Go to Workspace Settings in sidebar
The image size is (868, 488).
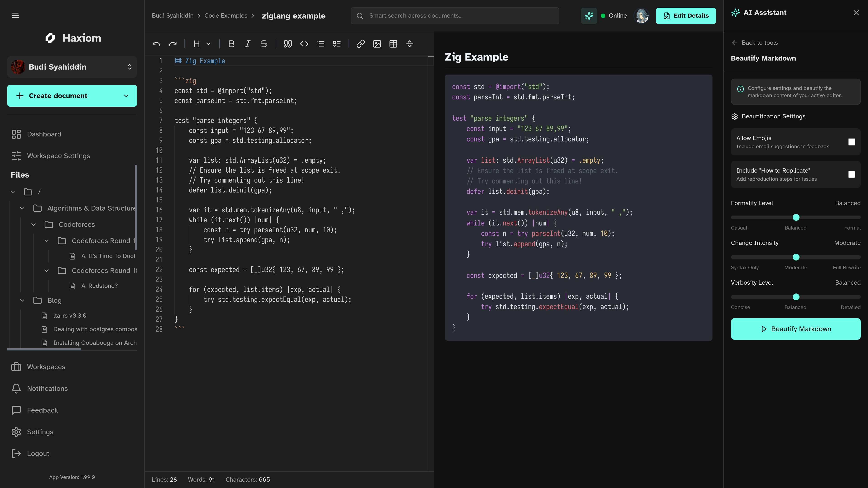pos(58,156)
